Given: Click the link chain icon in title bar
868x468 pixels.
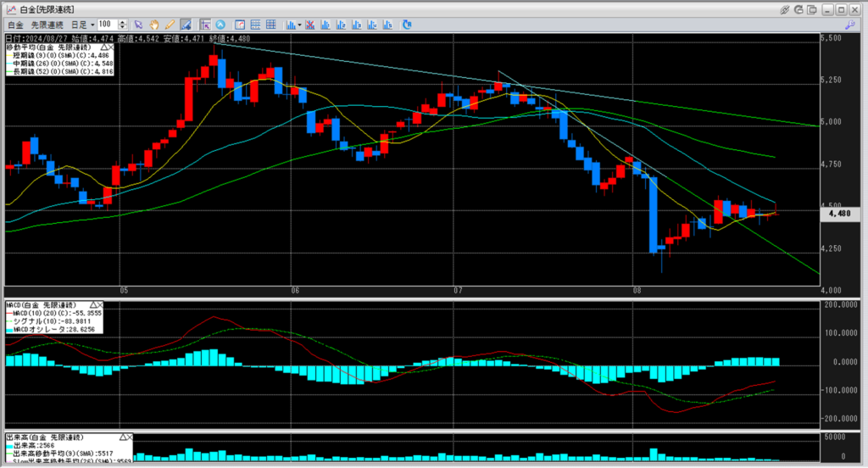Looking at the screenshot, I should click(784, 9).
